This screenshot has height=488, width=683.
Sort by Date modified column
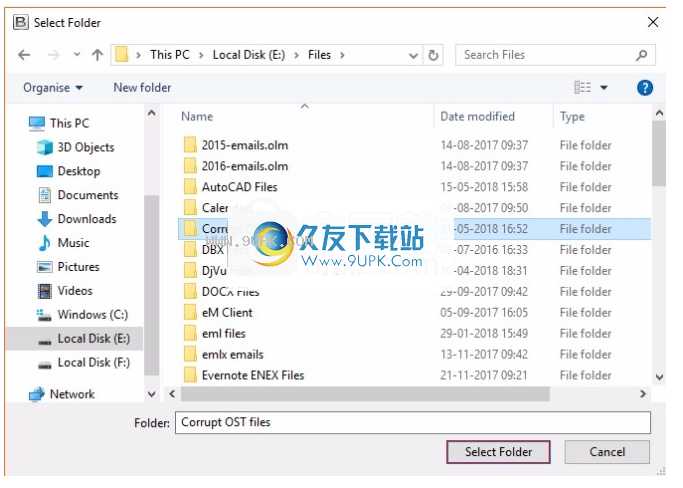coord(477,117)
